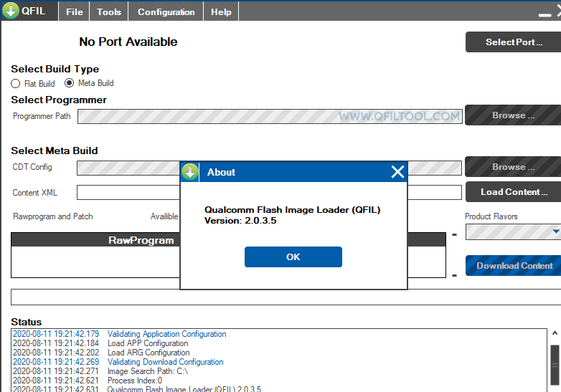Open the Tools menu
Screen dimensions: 561x392
(109, 11)
